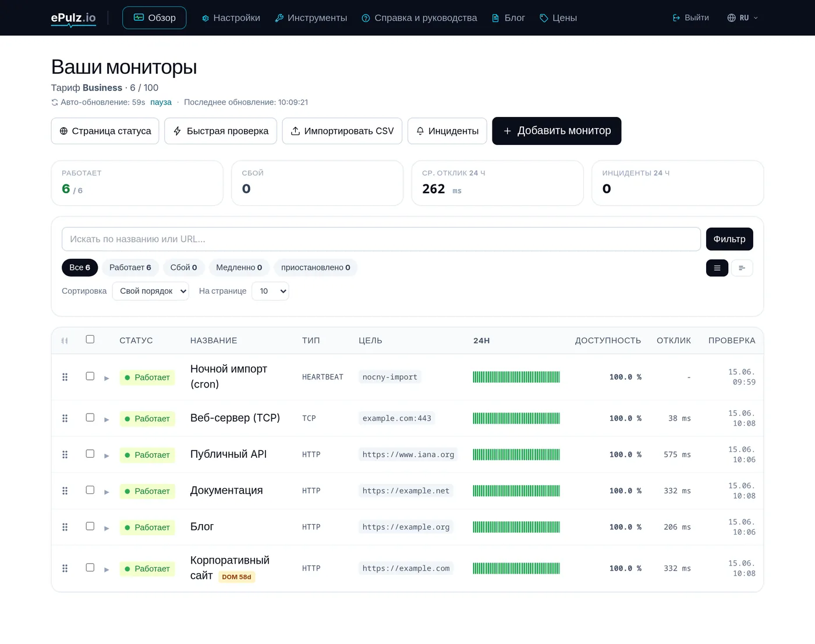Toggle the select-all checkbox in table header
This screenshot has height=644, width=815.
click(x=90, y=339)
